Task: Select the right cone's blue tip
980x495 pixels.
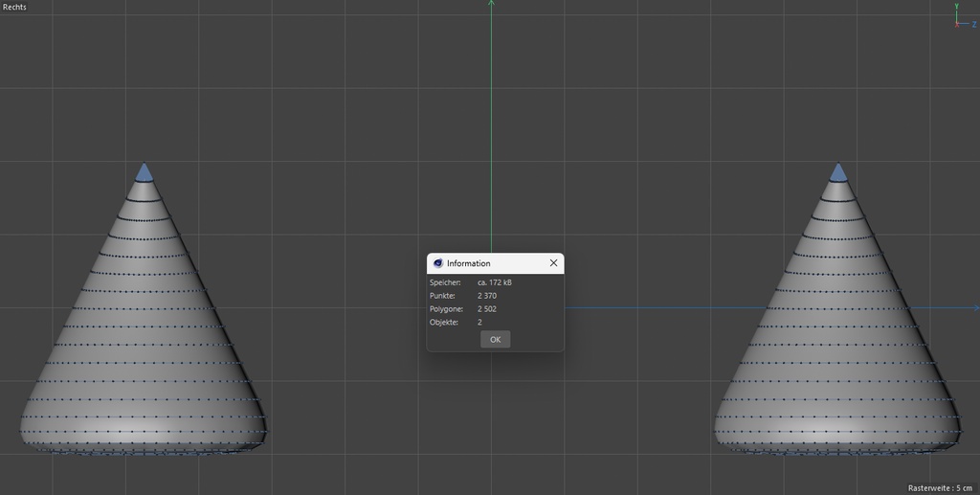Action: click(x=838, y=173)
